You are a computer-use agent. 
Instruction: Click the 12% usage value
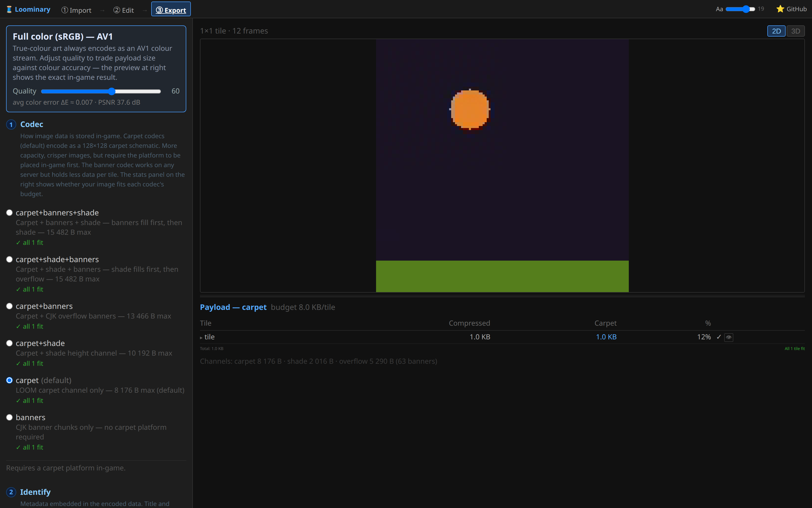point(704,337)
